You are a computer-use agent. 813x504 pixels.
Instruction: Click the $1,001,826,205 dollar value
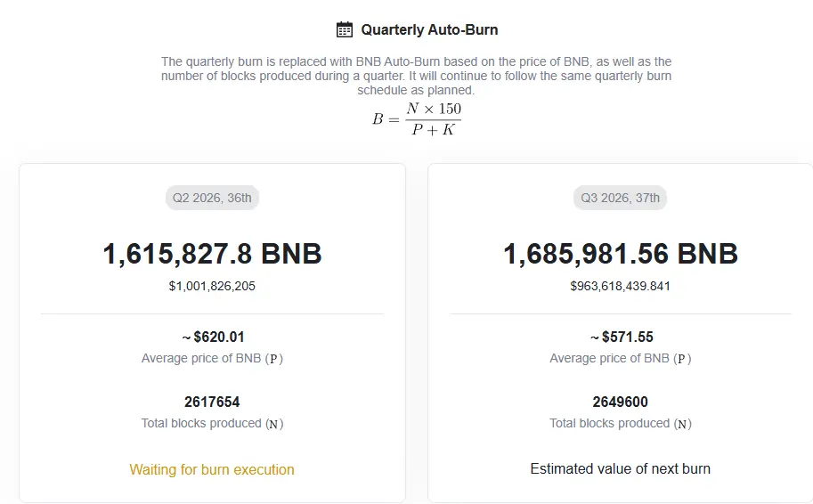click(212, 286)
